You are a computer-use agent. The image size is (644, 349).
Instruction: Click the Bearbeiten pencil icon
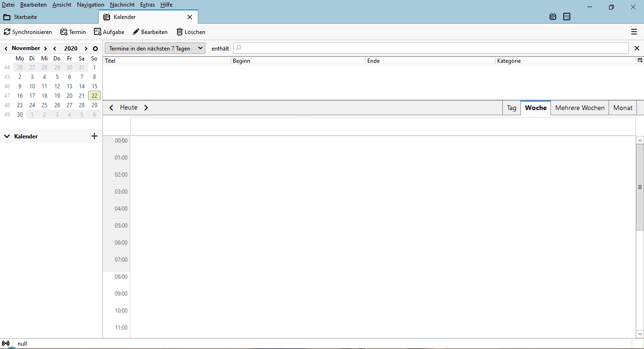(x=136, y=32)
